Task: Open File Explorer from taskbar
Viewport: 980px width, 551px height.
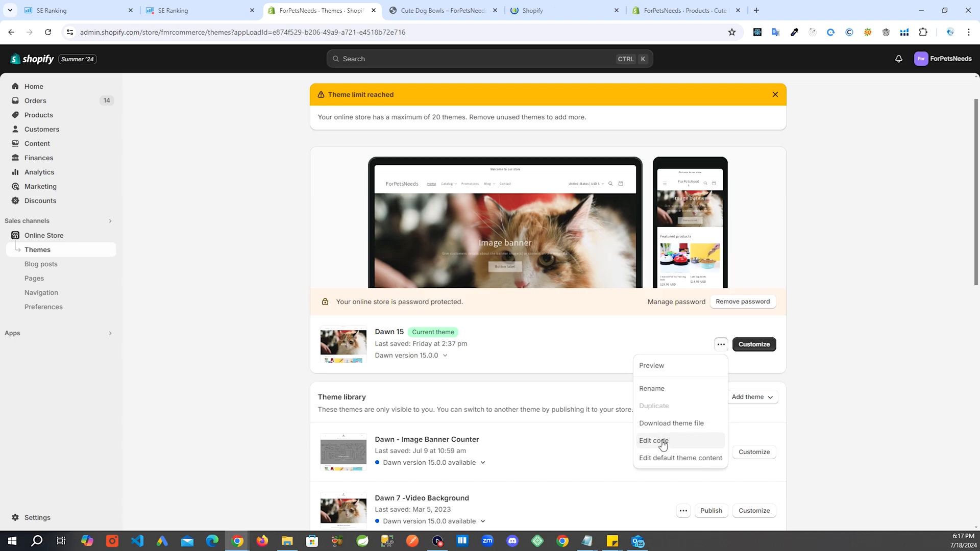Action: [x=287, y=541]
